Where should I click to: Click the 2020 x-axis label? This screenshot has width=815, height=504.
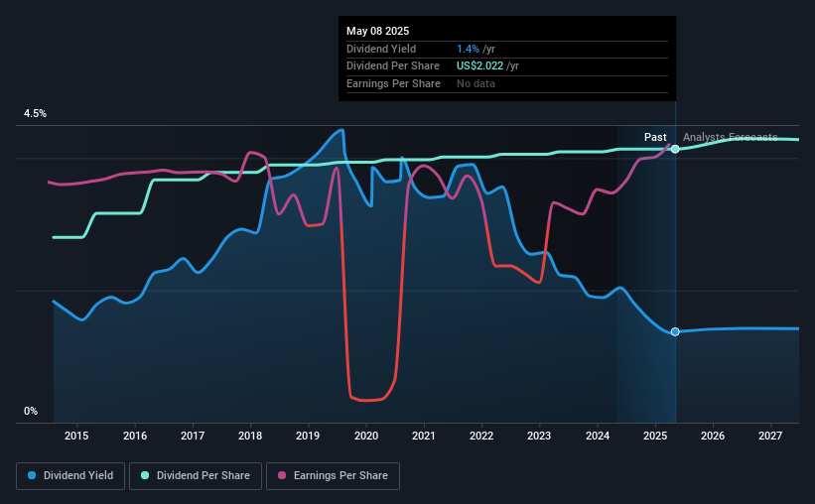click(x=366, y=436)
